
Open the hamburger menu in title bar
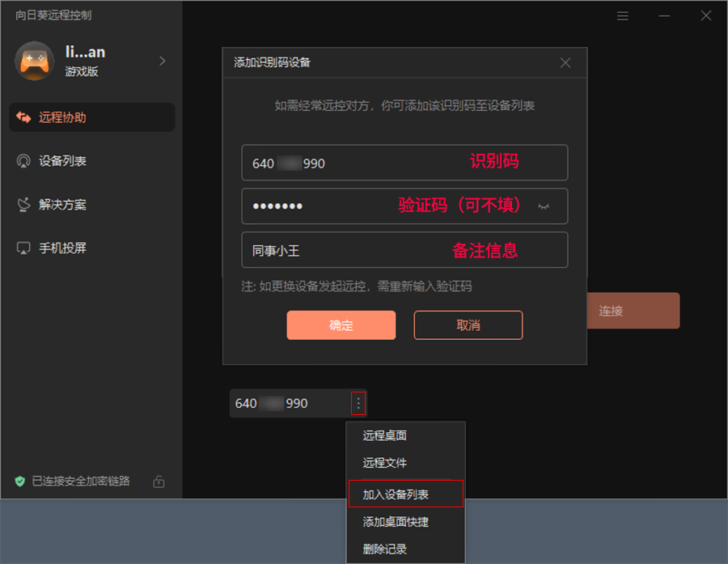(622, 16)
